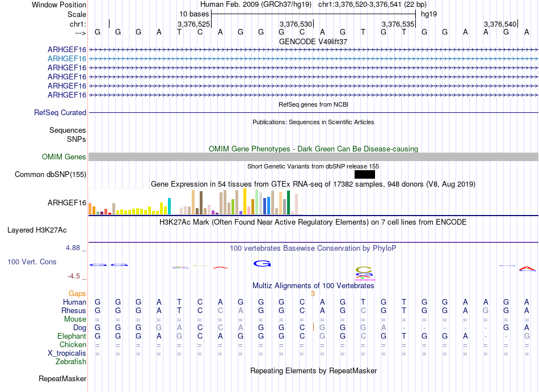The height and width of the screenshot is (392, 539).
Task: Click the 100 Vert. Cons track label
Action: [32, 262]
